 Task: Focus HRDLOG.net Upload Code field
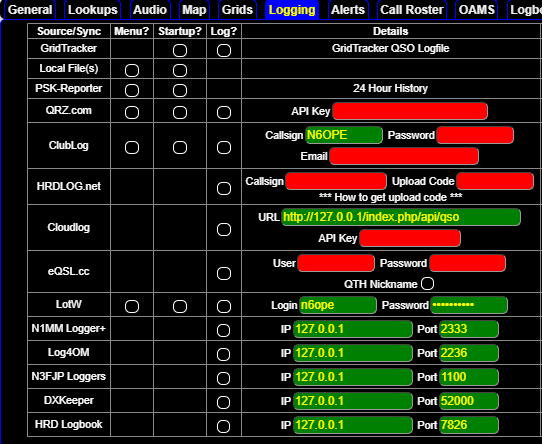coord(495,181)
